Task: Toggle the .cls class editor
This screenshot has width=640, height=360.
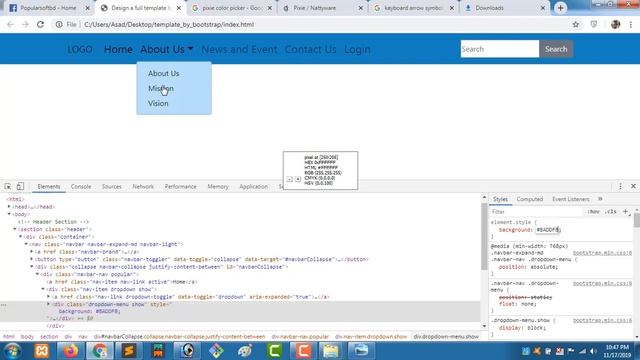Action: point(611,212)
